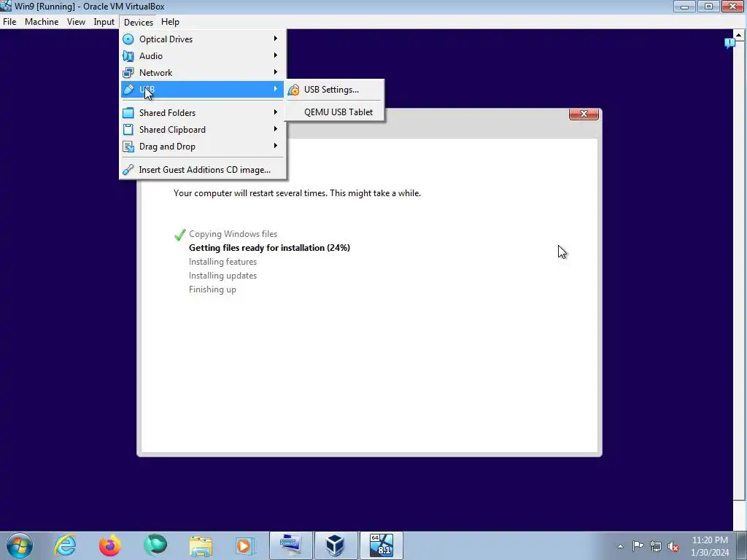
Task: Expand USB submenu arrow
Action: [275, 89]
